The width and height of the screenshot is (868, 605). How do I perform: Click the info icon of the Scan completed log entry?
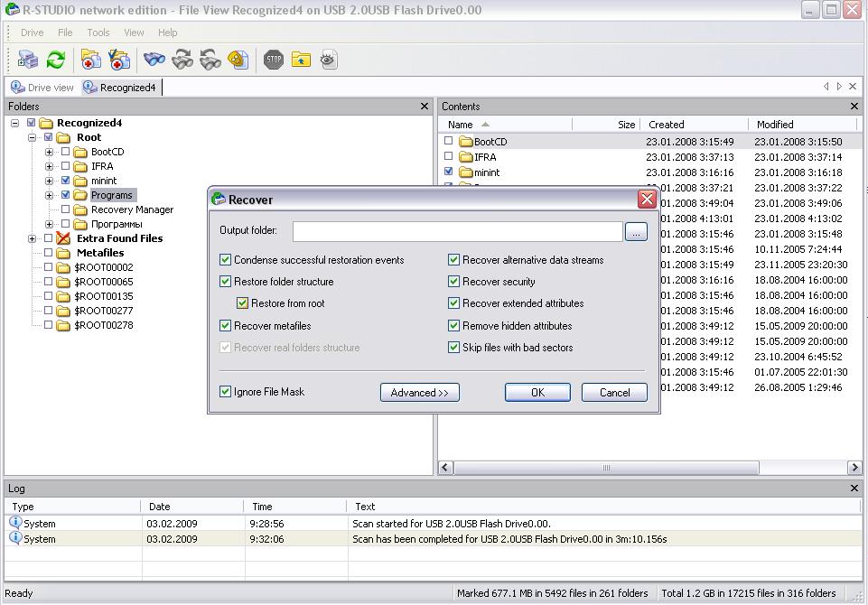(x=15, y=537)
